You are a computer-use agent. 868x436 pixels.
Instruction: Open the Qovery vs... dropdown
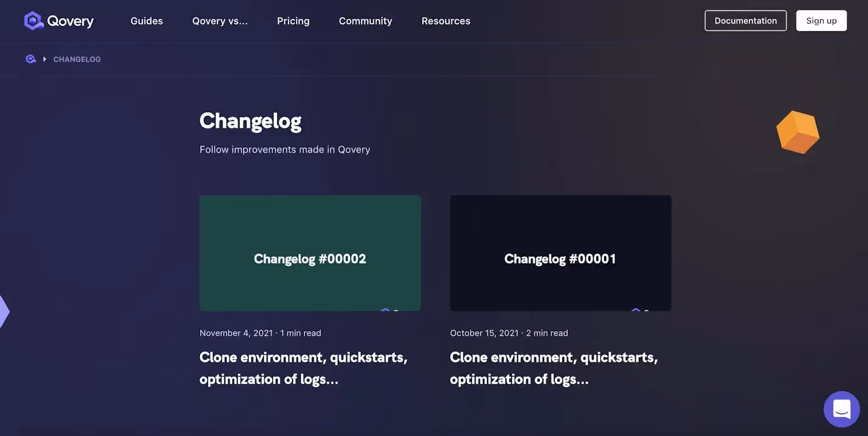point(220,19)
